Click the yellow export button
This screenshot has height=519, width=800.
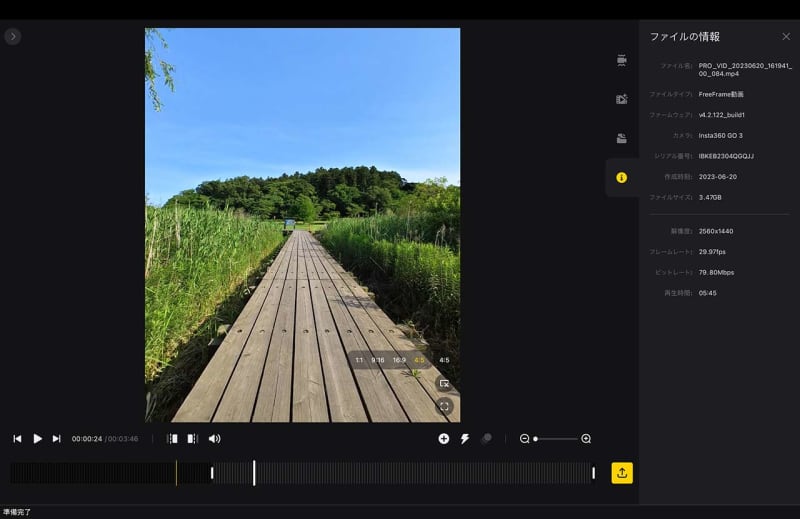coord(622,473)
